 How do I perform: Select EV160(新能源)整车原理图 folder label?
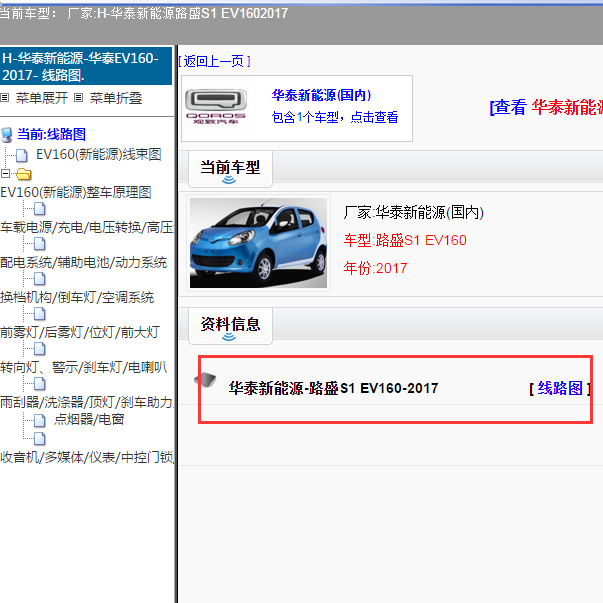pos(76,192)
